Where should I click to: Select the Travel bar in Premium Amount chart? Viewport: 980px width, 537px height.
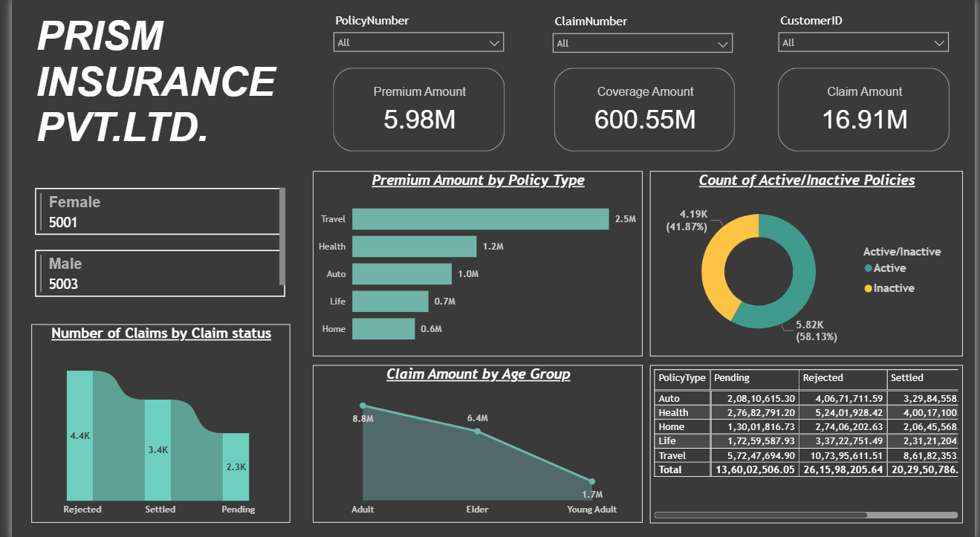(x=480, y=218)
